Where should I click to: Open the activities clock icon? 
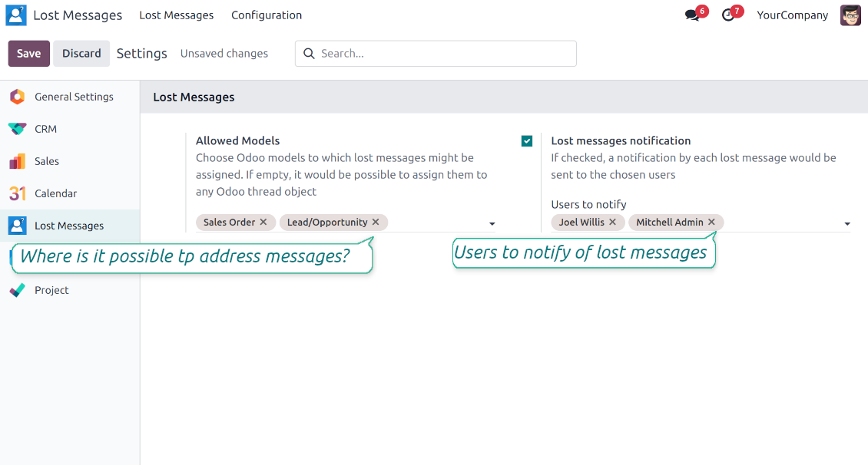pos(728,15)
